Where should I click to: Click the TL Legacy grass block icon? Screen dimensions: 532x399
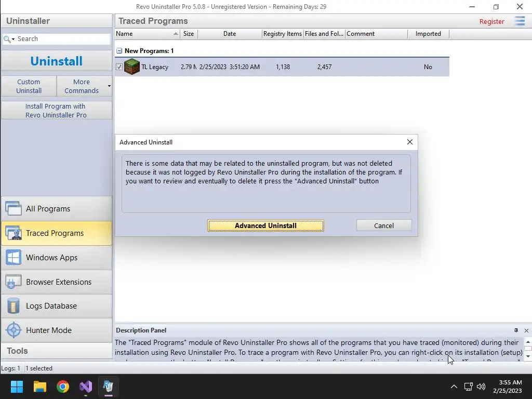pos(131,66)
